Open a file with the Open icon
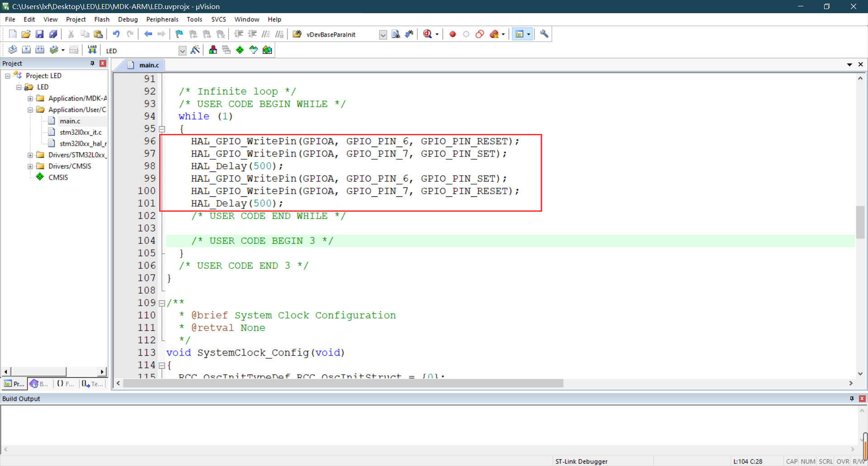Screen dimensions: 868x466 click(x=26, y=34)
